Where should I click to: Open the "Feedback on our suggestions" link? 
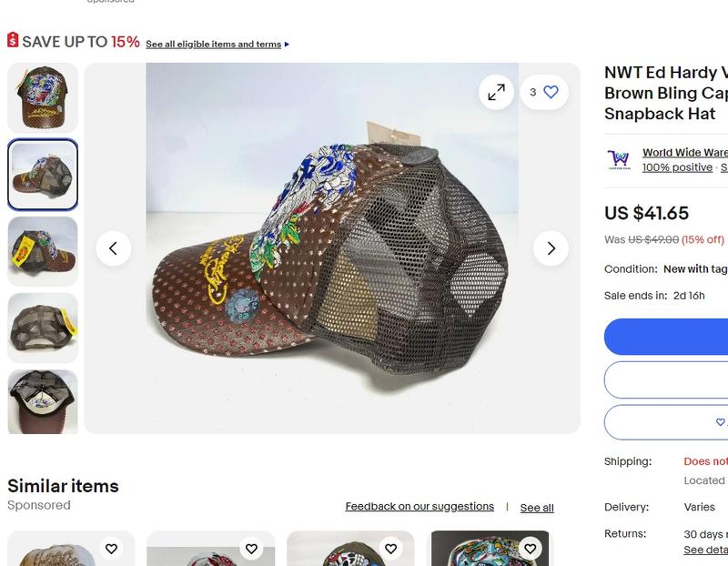pos(420,507)
